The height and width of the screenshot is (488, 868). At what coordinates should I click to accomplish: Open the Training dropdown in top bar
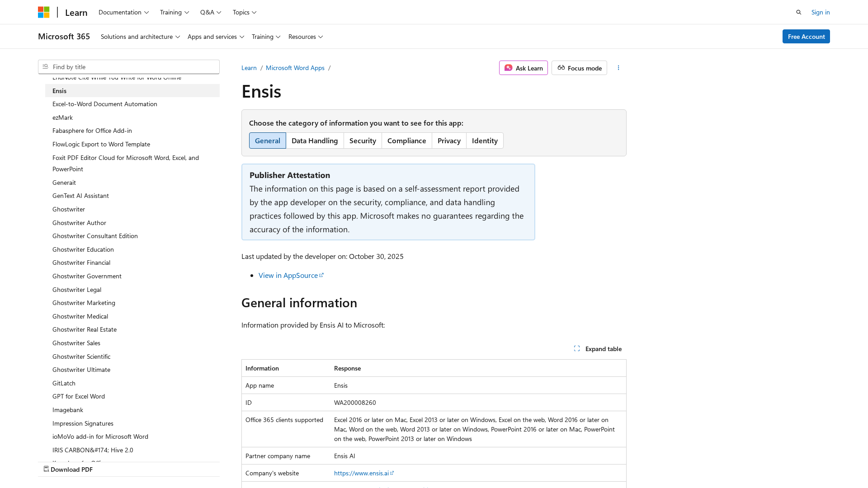174,12
